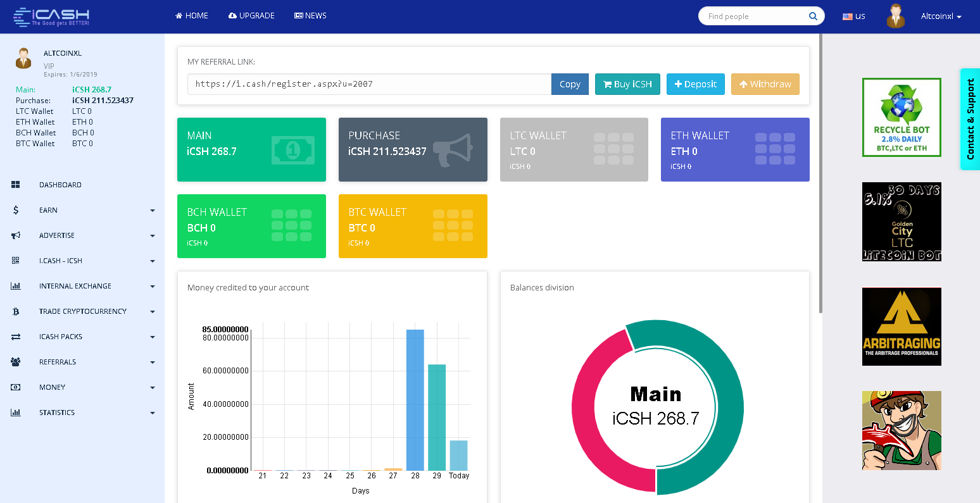Image resolution: width=980 pixels, height=503 pixels.
Task: Open the US language selector
Action: coord(854,16)
